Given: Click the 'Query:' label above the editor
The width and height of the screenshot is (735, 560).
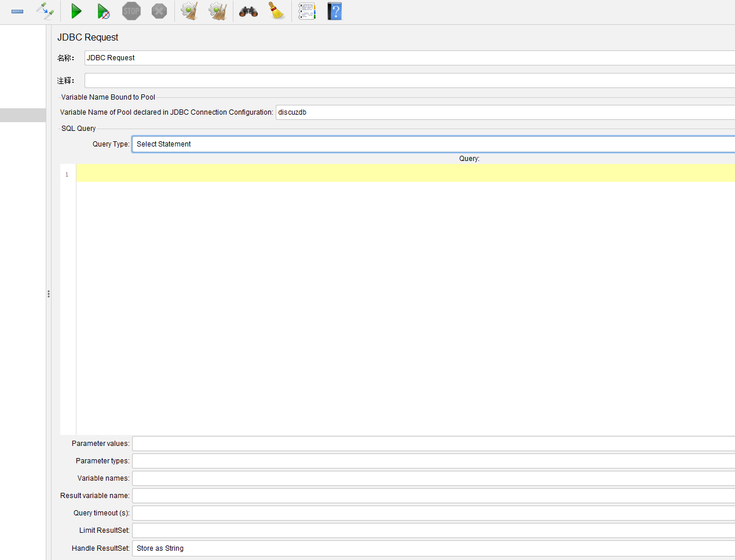Looking at the screenshot, I should 469,159.
